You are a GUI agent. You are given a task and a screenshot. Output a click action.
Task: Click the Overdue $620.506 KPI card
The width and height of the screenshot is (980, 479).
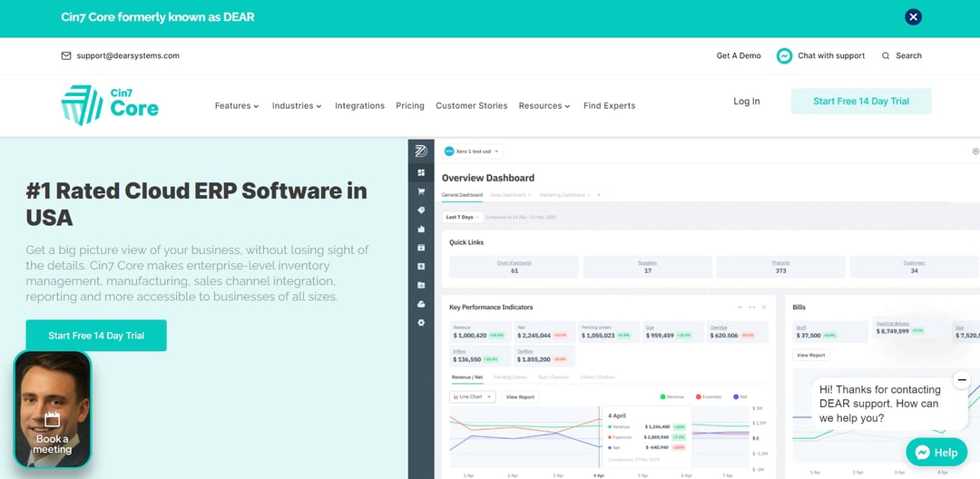[x=737, y=332]
